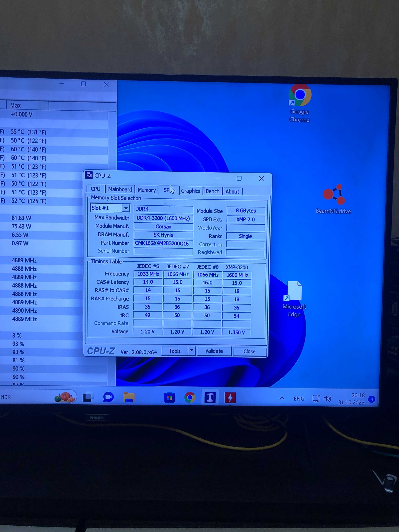
Task: Switch to the CPU tab in CPU-Z
Action: pyautogui.click(x=96, y=189)
